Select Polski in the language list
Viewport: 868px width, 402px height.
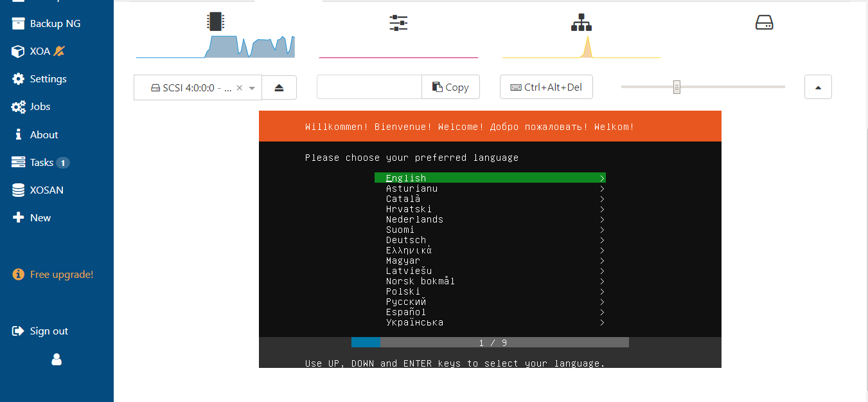(490, 291)
